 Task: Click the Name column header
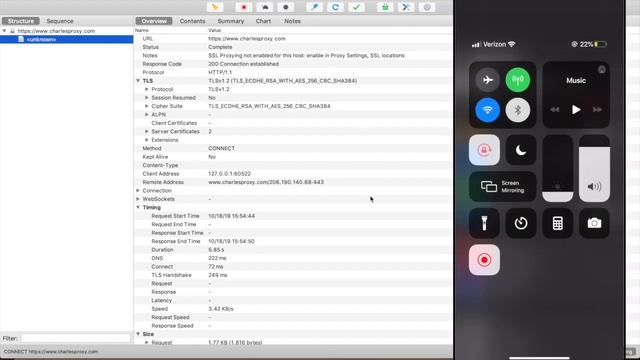[x=142, y=30]
